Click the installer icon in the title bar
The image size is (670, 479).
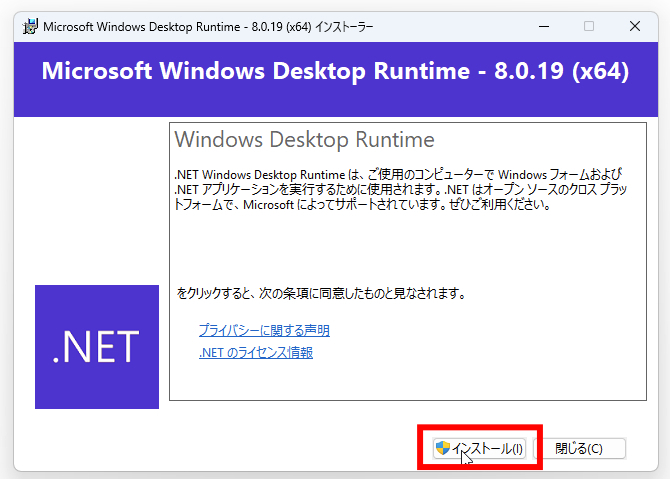click(x=30, y=26)
